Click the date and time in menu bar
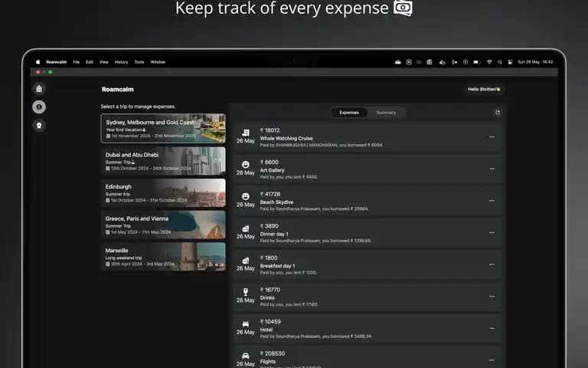Screen dimensions: 588x368 [535, 62]
